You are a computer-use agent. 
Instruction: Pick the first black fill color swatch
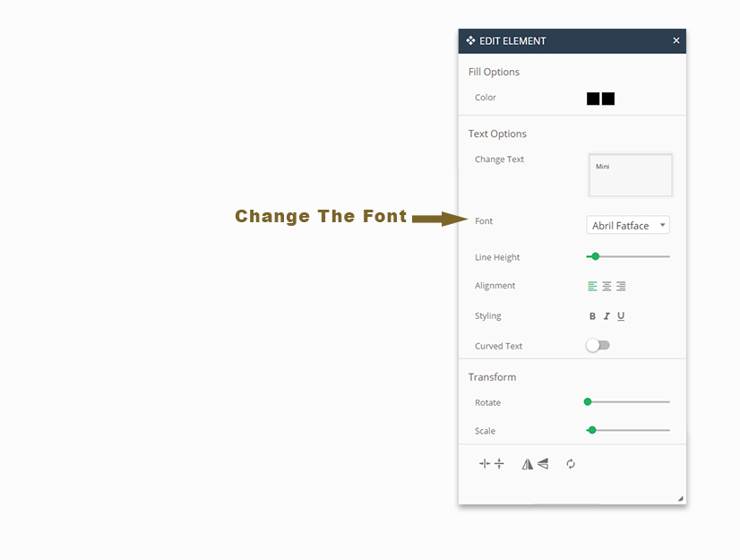593,99
